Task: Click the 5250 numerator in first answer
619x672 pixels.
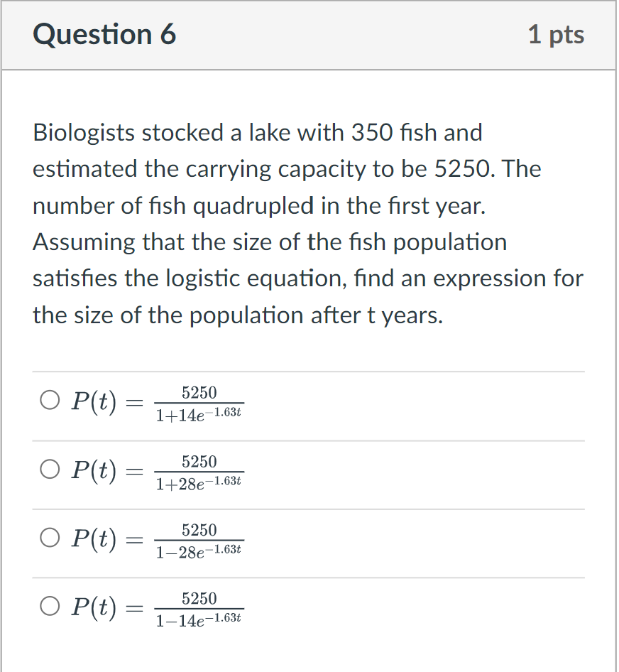Action: tap(199, 393)
